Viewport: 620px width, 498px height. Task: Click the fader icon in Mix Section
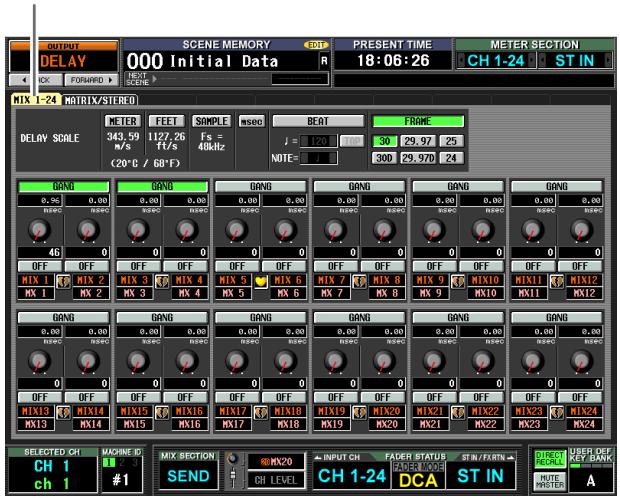click(x=233, y=478)
